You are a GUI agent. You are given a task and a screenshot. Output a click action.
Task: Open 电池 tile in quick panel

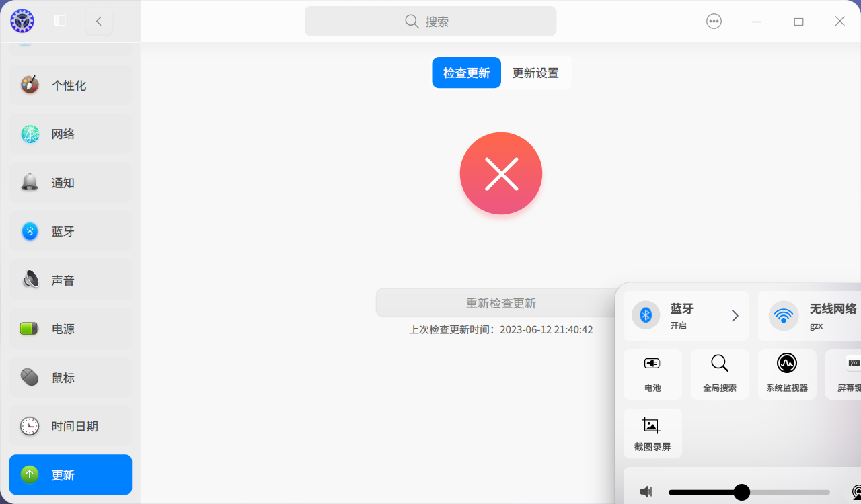pos(652,374)
